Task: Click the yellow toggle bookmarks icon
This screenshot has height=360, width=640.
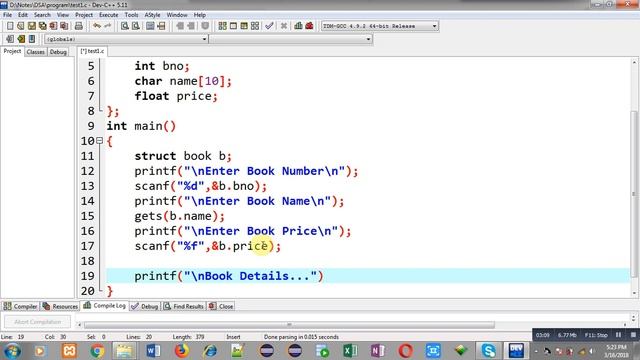Action: 21,39
